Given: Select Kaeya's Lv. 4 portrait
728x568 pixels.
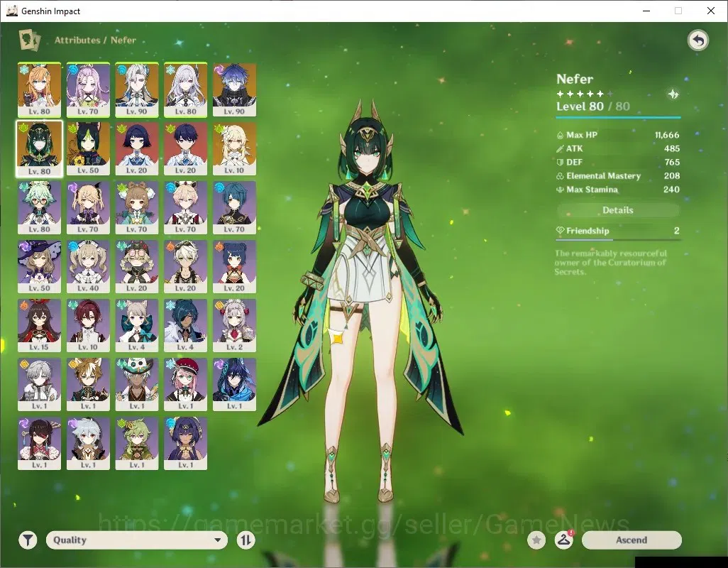Looking at the screenshot, I should pyautogui.click(x=186, y=326).
